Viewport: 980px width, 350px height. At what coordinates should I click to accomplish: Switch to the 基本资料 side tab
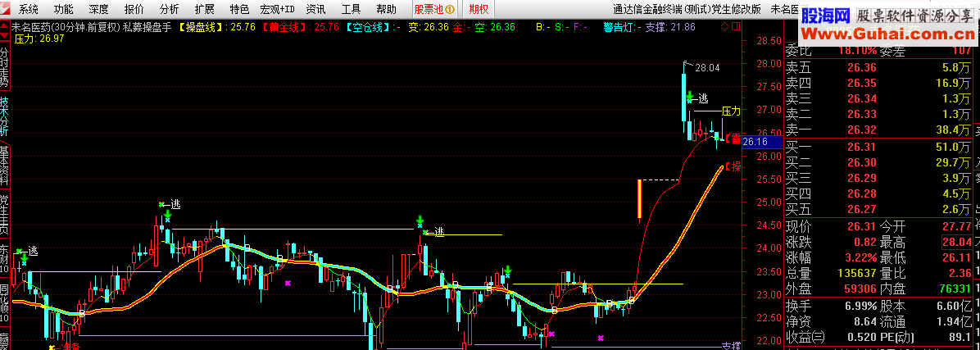(x=4, y=165)
